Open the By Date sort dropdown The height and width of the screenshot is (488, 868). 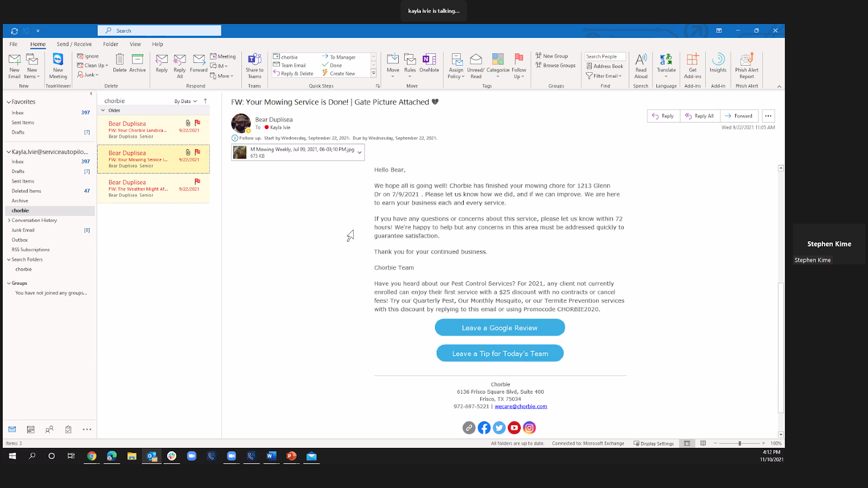(x=186, y=101)
